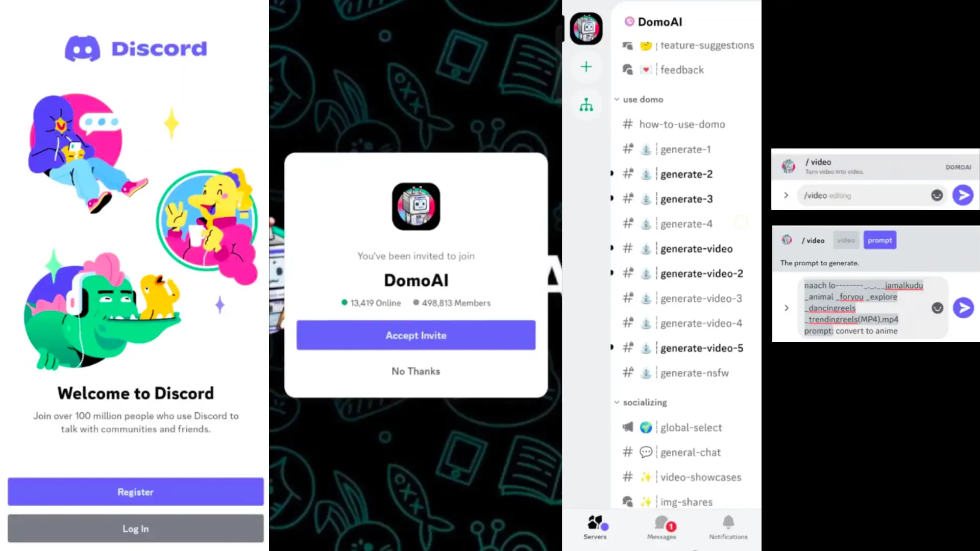The image size is (980, 551).
Task: Toggle the /video command input field
Action: click(786, 195)
